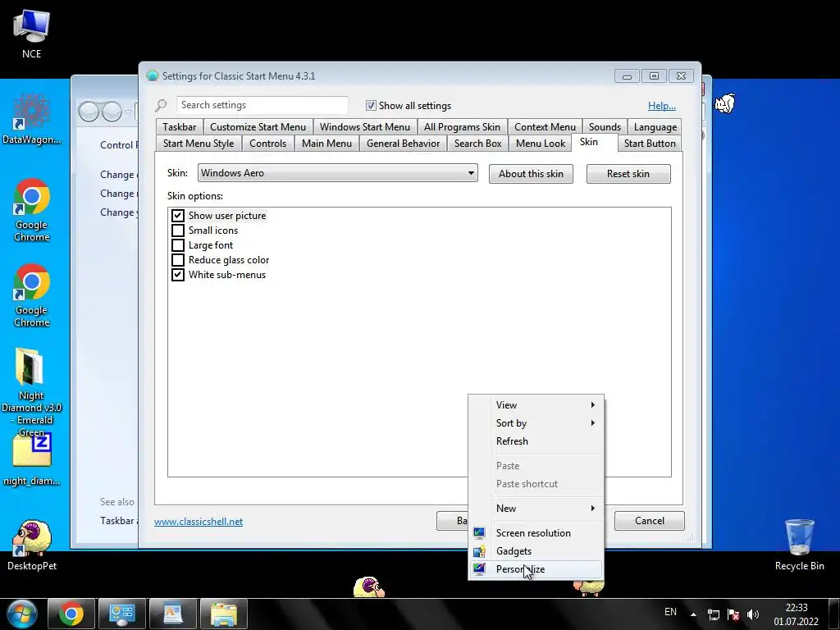Click the Cancel button

click(650, 521)
